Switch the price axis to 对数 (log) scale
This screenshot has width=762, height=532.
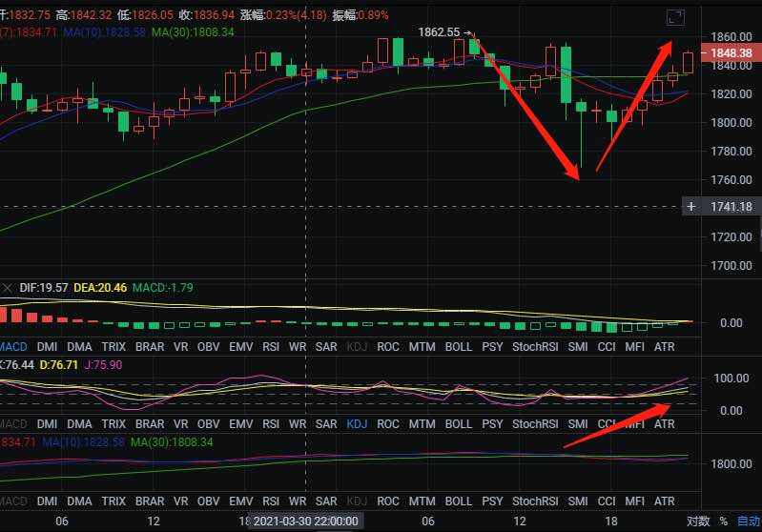[x=698, y=522]
